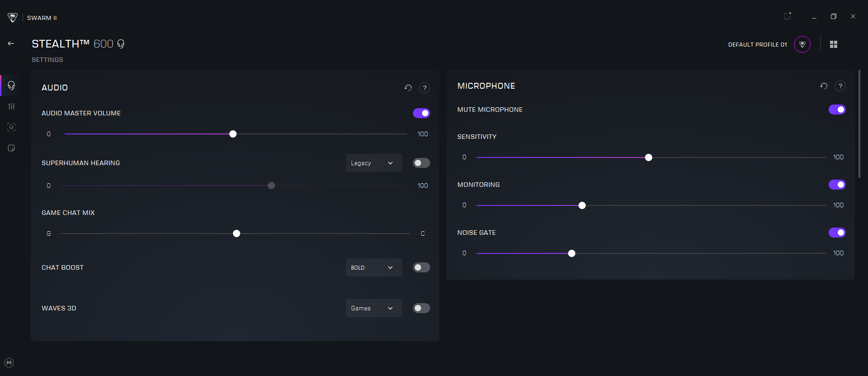Click the WAVES 3D label
The height and width of the screenshot is (376, 868).
pos(59,308)
